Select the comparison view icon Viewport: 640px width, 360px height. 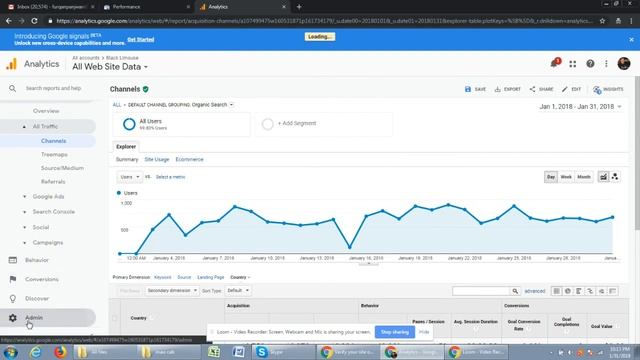(x=590, y=291)
